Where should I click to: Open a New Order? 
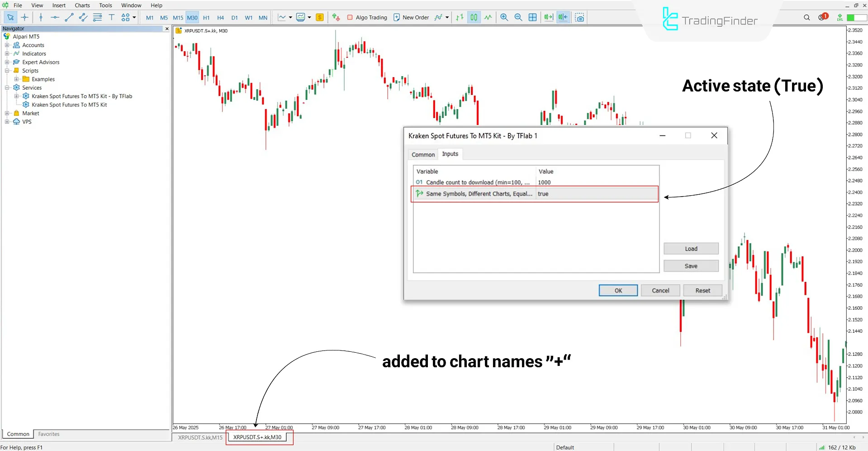pos(411,17)
